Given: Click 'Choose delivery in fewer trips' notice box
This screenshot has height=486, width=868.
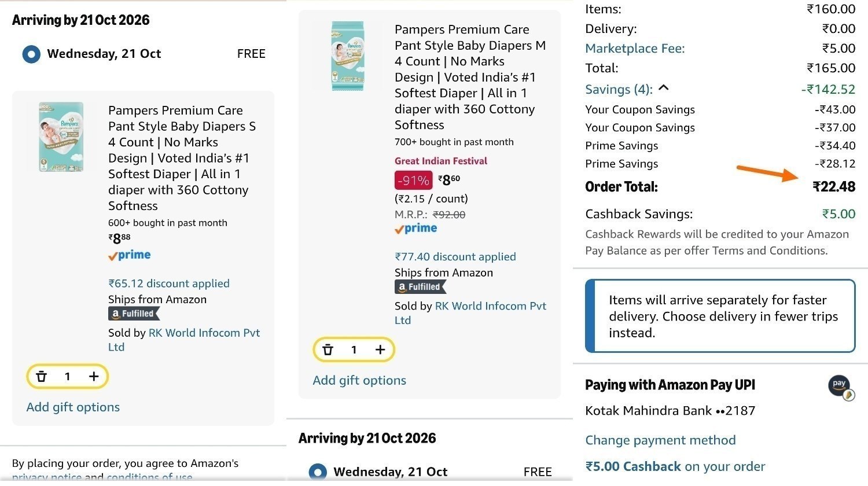Looking at the screenshot, I should pos(720,316).
